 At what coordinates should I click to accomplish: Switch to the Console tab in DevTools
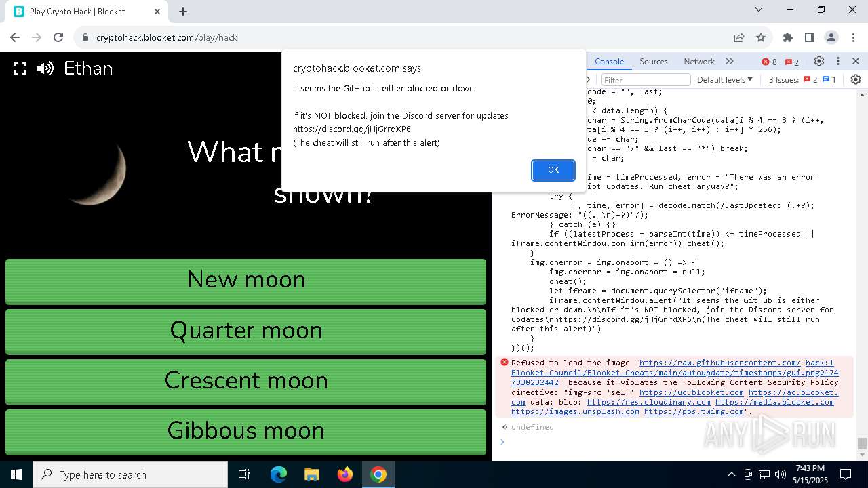tap(609, 62)
